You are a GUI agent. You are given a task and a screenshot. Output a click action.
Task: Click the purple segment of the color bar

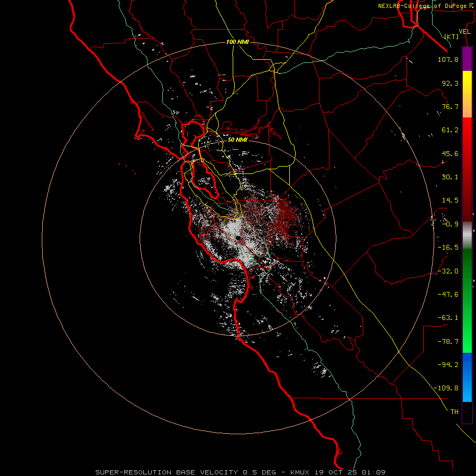[x=467, y=59]
